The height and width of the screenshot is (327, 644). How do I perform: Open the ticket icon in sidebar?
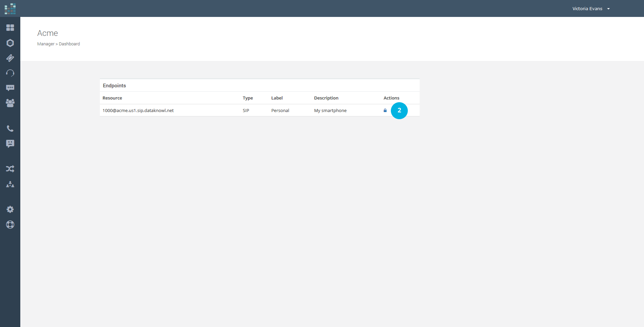coord(10,58)
